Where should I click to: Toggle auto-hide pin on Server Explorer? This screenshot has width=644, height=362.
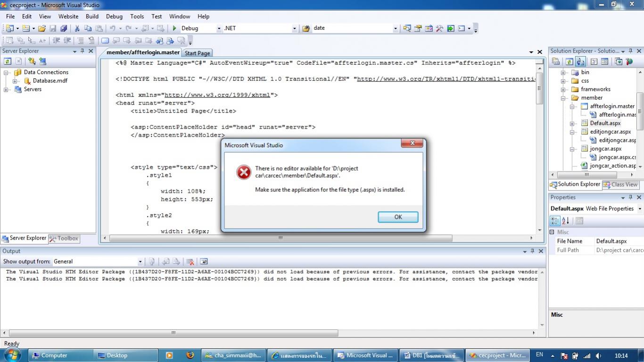pos(83,51)
